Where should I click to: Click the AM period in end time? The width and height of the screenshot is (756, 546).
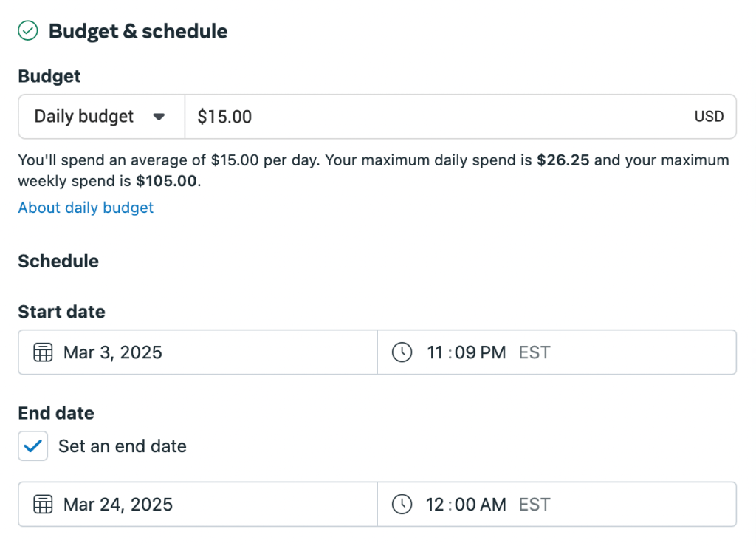click(492, 505)
